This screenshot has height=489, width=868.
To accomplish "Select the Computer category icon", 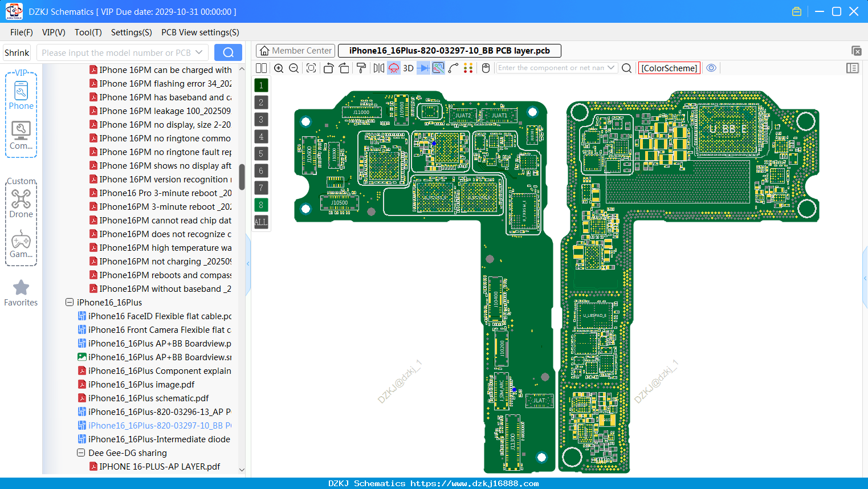I will tap(21, 136).
